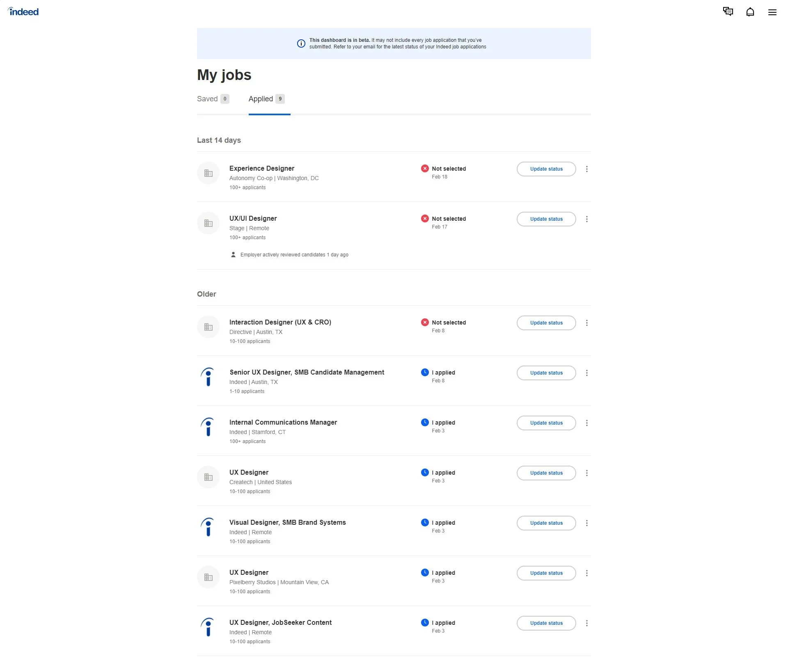Open the messages icon in header
Image resolution: width=788 pixels, height=672 pixels.
(728, 11)
